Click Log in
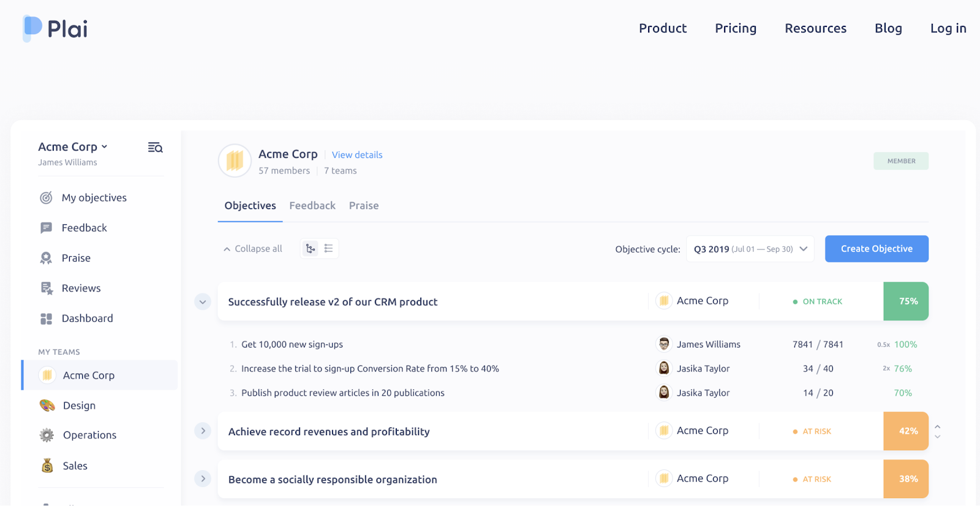 click(x=948, y=28)
